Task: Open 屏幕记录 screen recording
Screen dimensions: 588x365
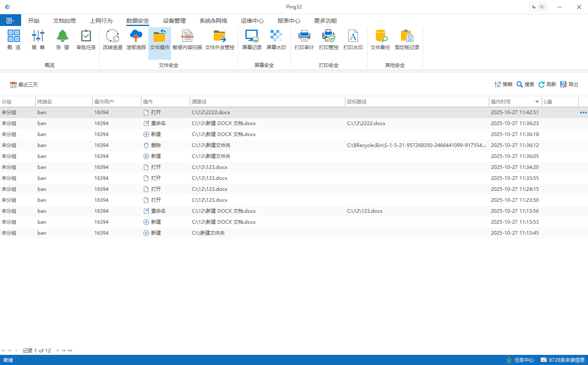Action: click(252, 40)
